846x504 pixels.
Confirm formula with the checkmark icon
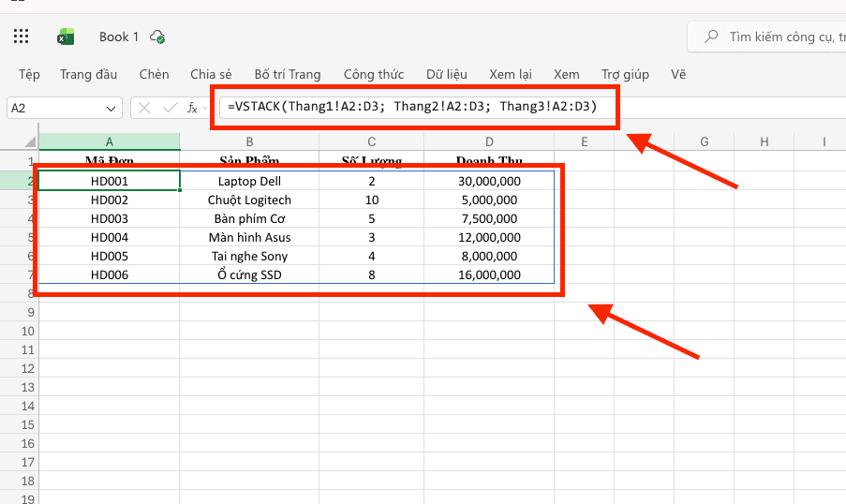point(170,108)
